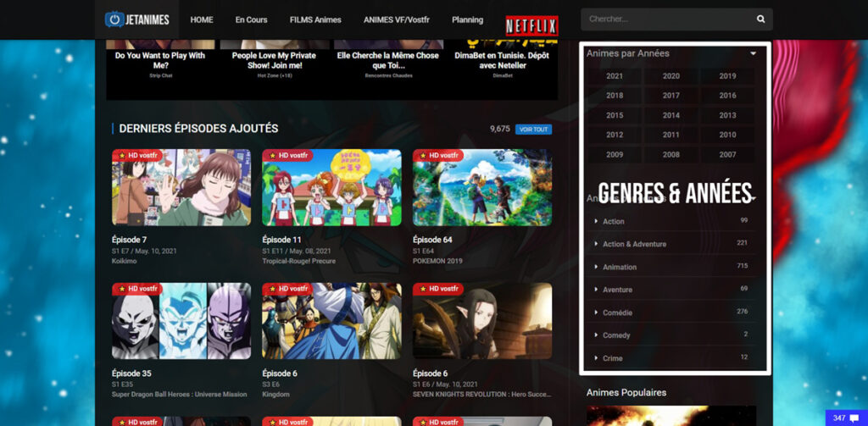Open the 'People Love My Private Show' ad
Viewport: 868px width, 426px height.
click(274, 61)
